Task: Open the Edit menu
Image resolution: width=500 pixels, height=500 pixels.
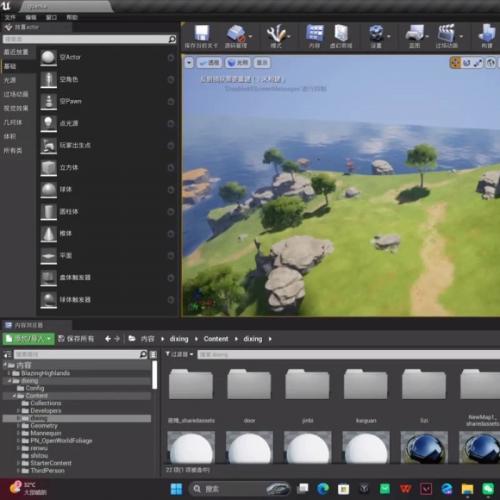Action: [31, 17]
